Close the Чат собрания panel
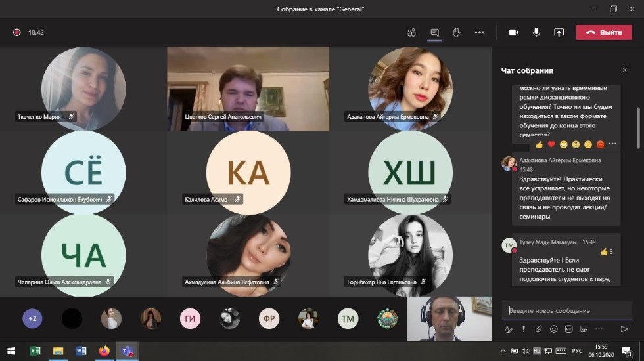This screenshot has height=361, width=644. 624,70
